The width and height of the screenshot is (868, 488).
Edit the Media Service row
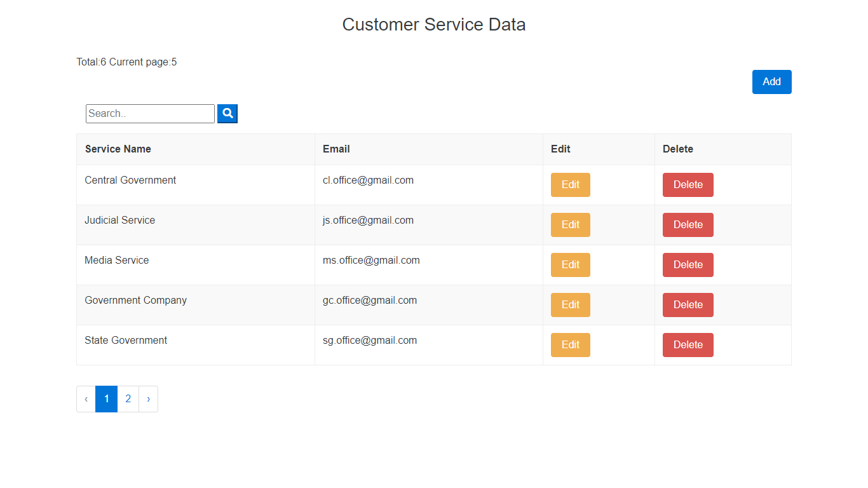[x=570, y=265]
